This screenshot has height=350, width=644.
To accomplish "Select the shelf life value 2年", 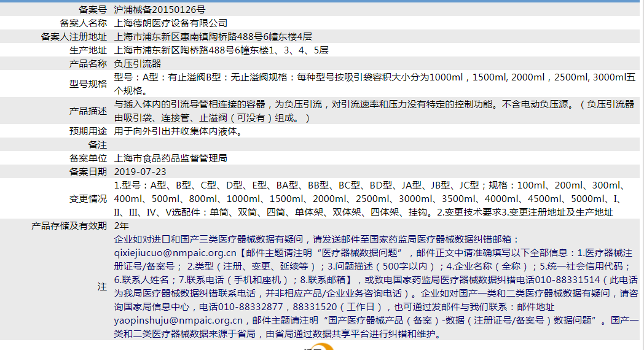I will [x=122, y=226].
